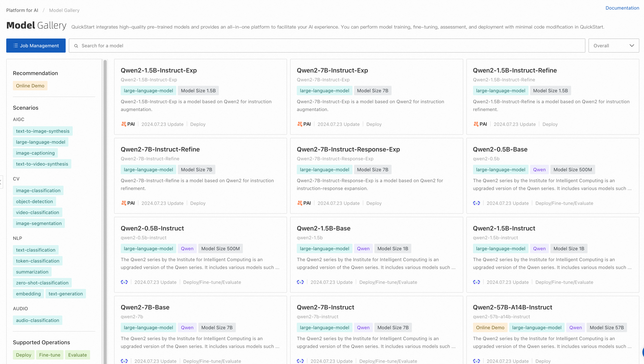Open the Qwen2-0.5B-Base model card

pos(553,176)
